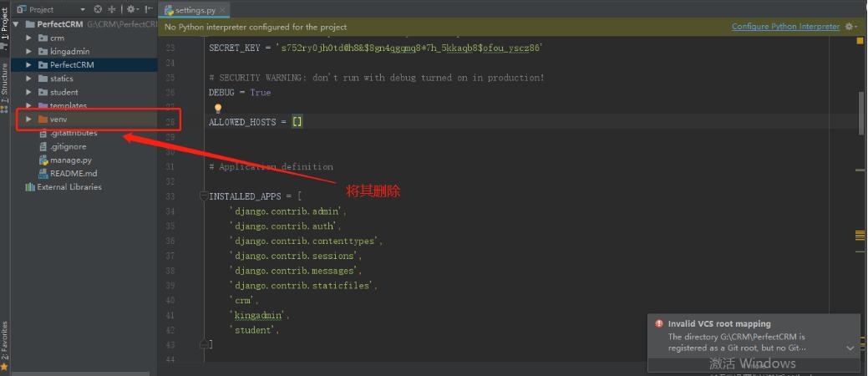
Task: Switch to the settings.py editor tab
Action: click(195, 11)
